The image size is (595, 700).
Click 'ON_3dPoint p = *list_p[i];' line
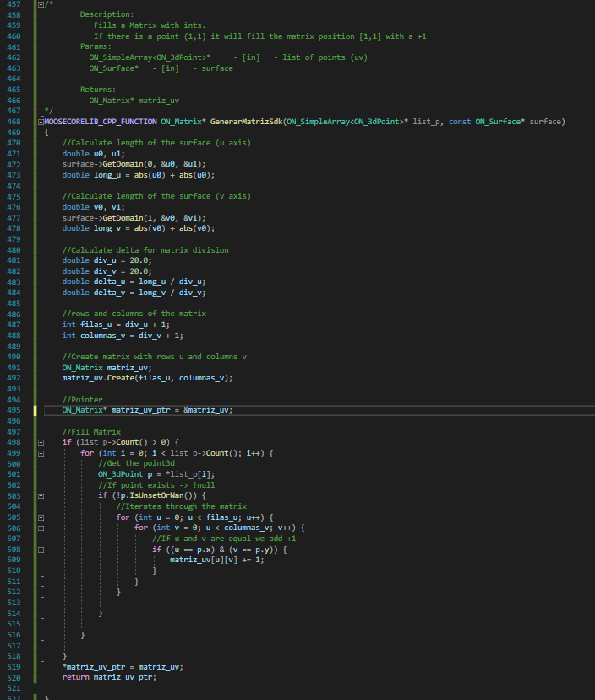[x=156, y=474]
